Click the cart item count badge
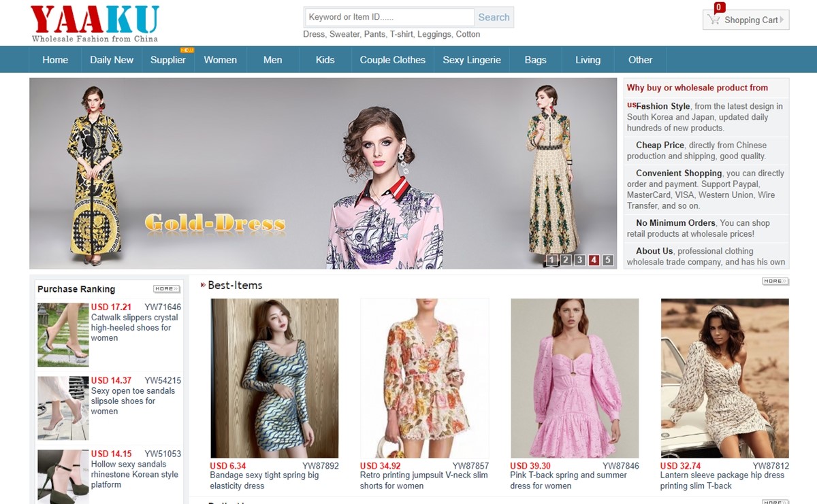The image size is (817, 504). point(719,7)
